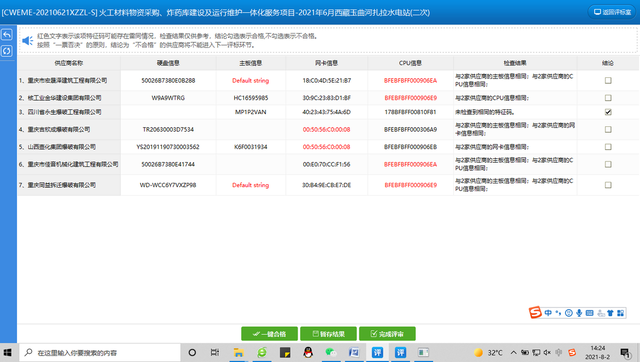
Task: Click the 主板信息 column header
Action: (251, 63)
